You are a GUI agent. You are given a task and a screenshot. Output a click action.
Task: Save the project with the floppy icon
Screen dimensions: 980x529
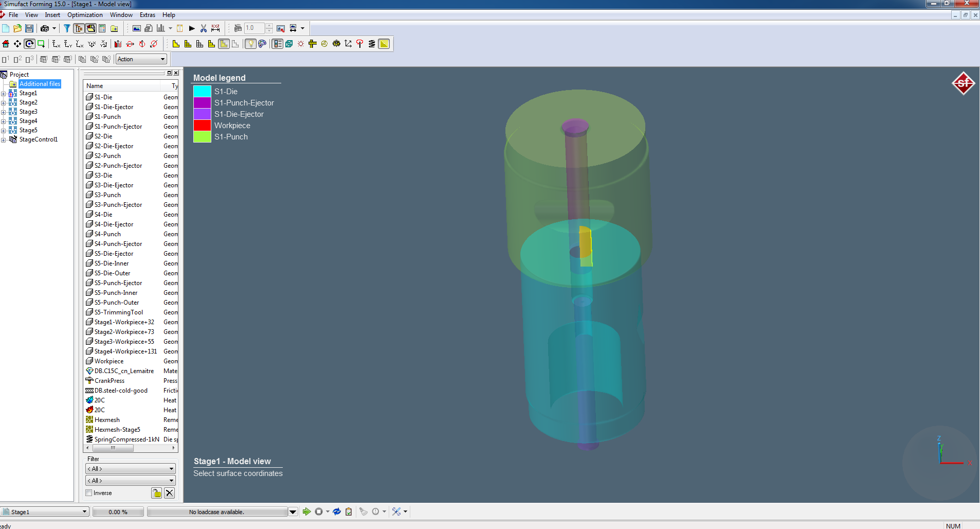tap(29, 28)
